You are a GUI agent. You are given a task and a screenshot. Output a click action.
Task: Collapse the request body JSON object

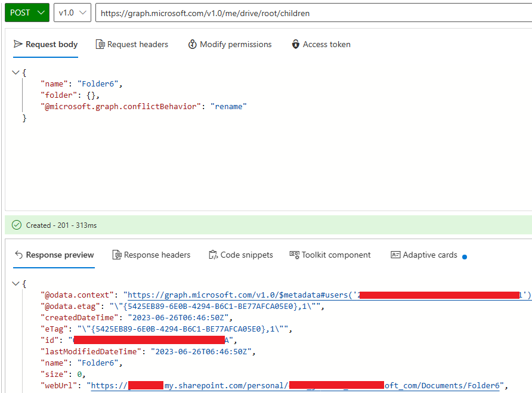pyautogui.click(x=16, y=72)
